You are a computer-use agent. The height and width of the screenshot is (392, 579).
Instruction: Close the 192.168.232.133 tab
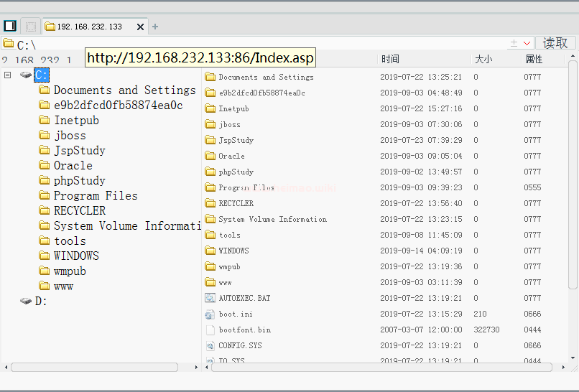(x=140, y=27)
